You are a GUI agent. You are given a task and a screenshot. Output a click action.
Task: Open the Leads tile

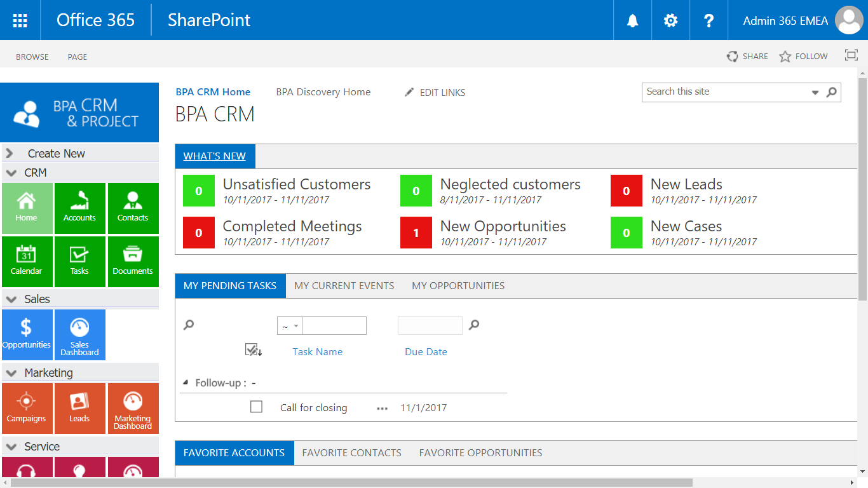pos(79,409)
